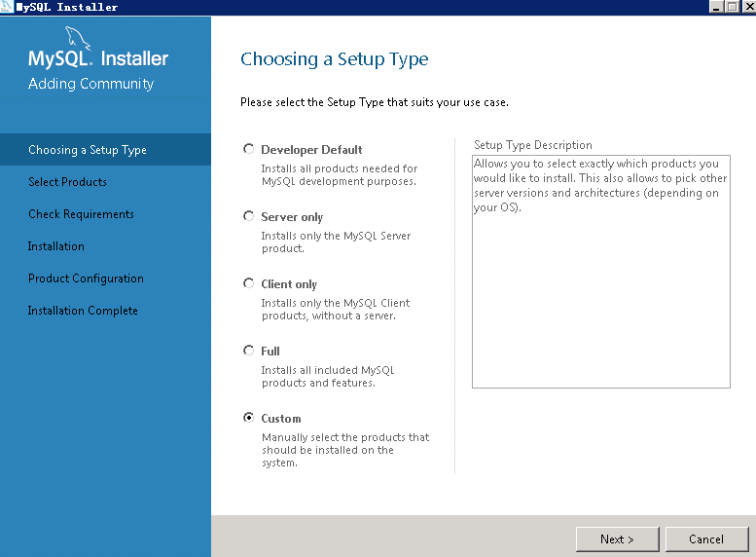Click the 'Setup Type Description' label
The image size is (756, 557).
point(533,145)
